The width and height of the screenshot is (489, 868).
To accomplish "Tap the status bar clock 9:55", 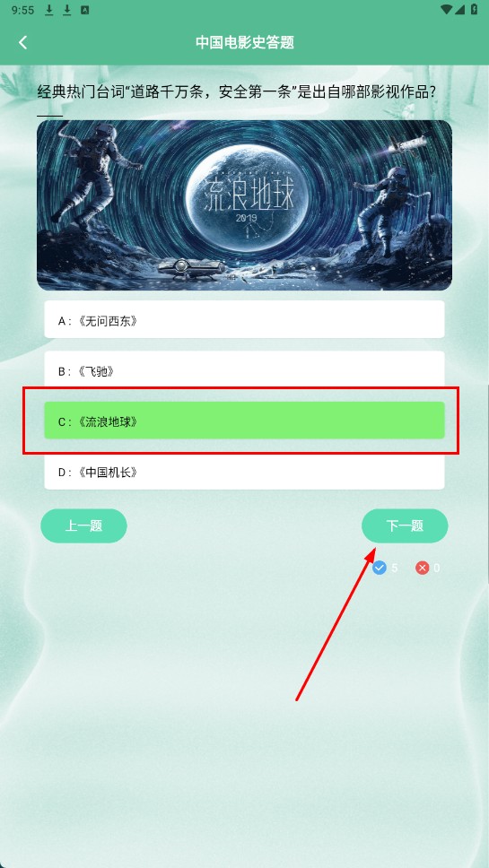I will [22, 10].
